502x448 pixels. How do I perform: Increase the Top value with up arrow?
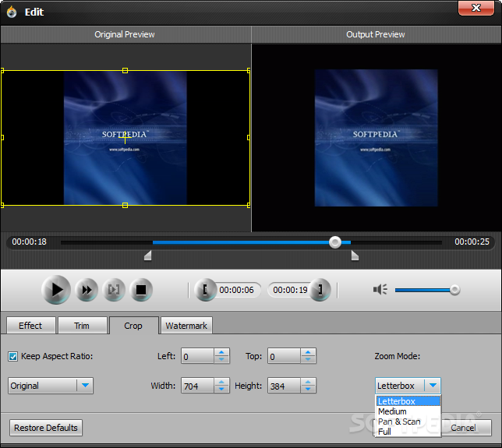click(x=308, y=352)
